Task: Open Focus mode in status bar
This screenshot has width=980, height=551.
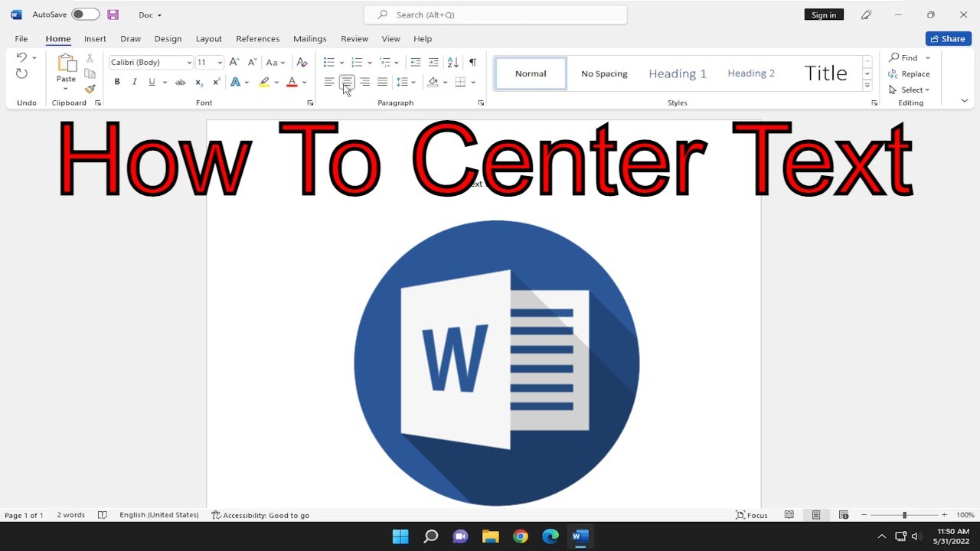Action: pyautogui.click(x=752, y=515)
